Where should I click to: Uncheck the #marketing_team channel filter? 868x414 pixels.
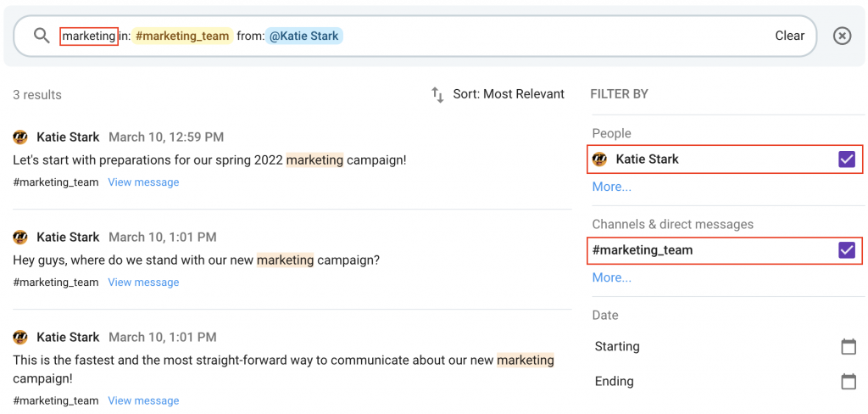tap(847, 250)
